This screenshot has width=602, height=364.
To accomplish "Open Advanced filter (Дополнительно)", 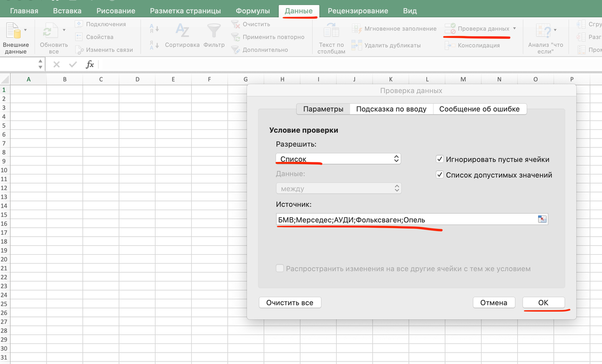I will click(259, 50).
